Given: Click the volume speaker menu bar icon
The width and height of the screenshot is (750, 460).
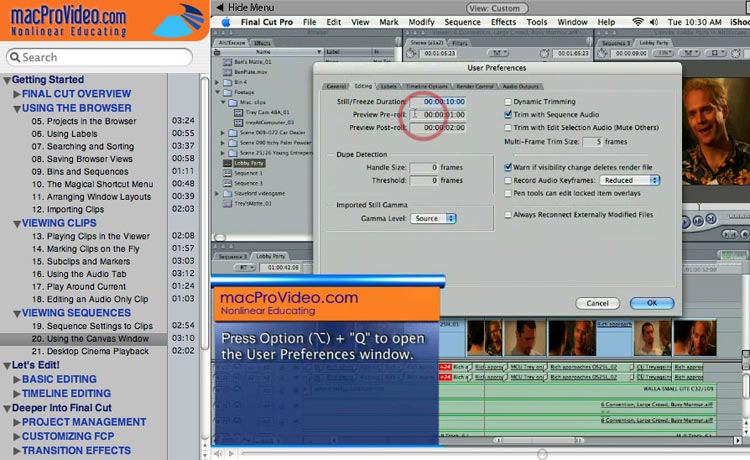Looking at the screenshot, I should pyautogui.click(x=653, y=22).
